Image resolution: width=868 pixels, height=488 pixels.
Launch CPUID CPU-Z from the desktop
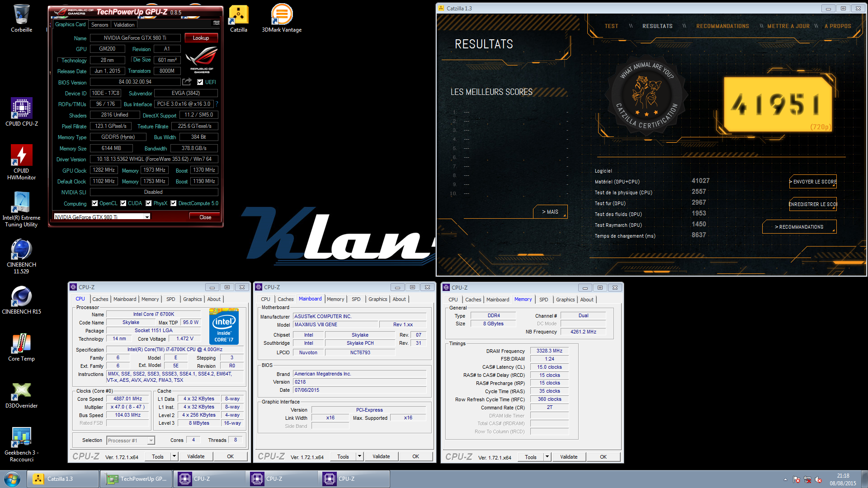21,112
